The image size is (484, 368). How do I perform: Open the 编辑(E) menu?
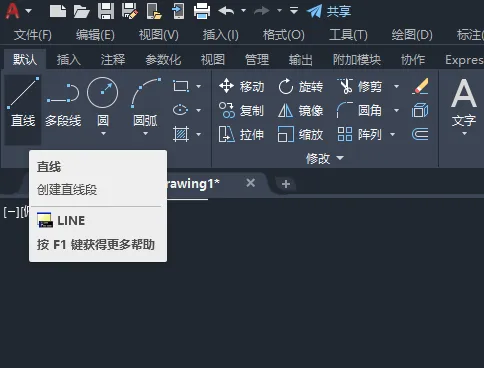95,35
